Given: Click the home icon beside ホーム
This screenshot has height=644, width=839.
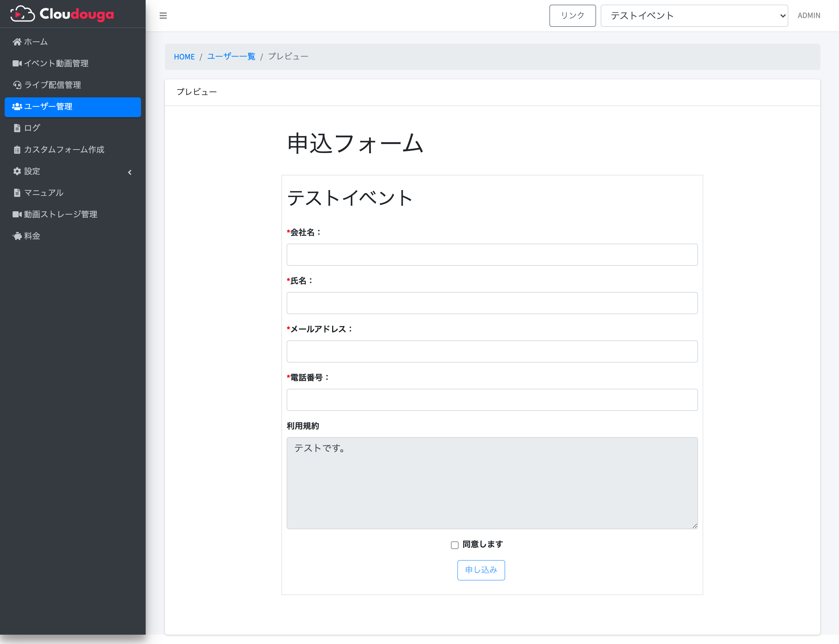Looking at the screenshot, I should (17, 42).
